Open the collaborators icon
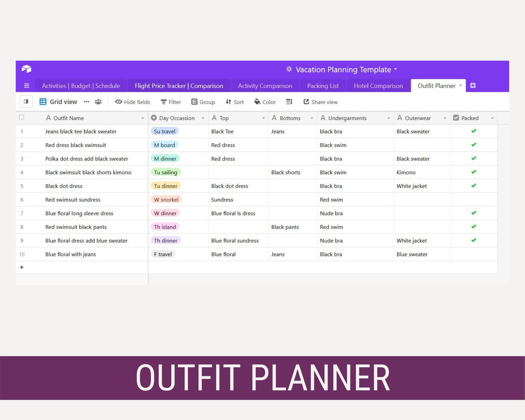Screen dimensions: 525x420 tap(98, 102)
